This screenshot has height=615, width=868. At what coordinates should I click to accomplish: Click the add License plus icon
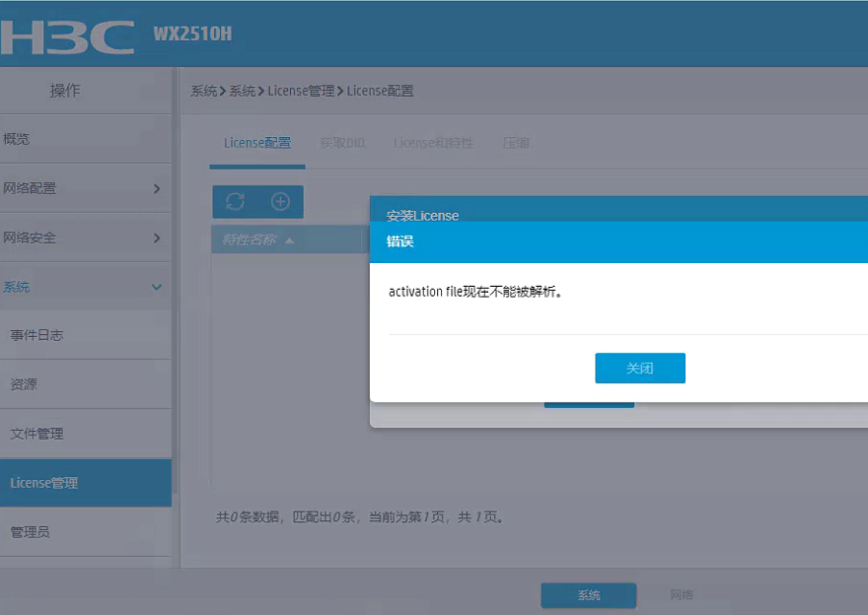pyautogui.click(x=281, y=201)
